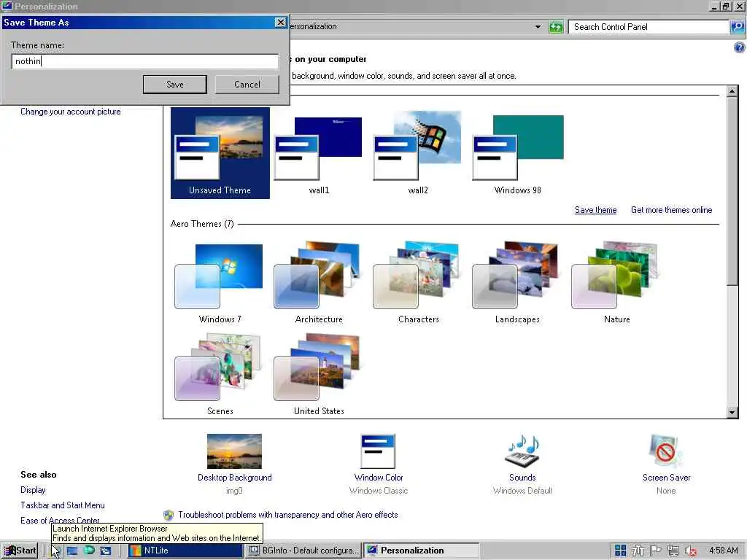
Task: Open Desktop Background settings icon
Action: (x=234, y=451)
